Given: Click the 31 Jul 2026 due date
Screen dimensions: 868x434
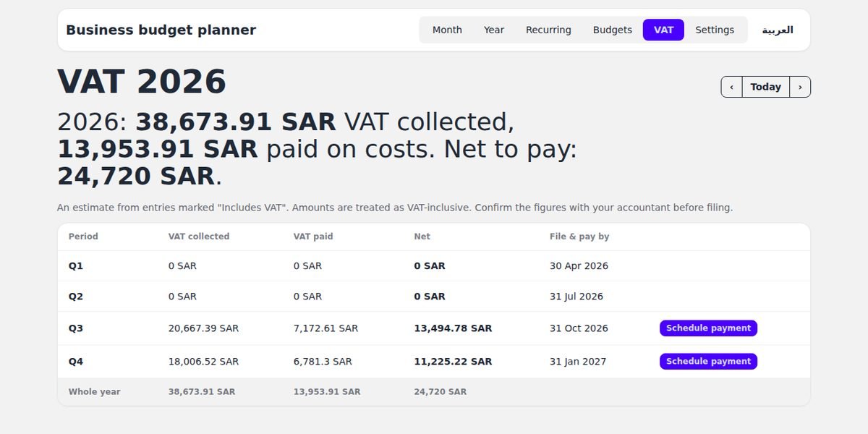Looking at the screenshot, I should 576,297.
